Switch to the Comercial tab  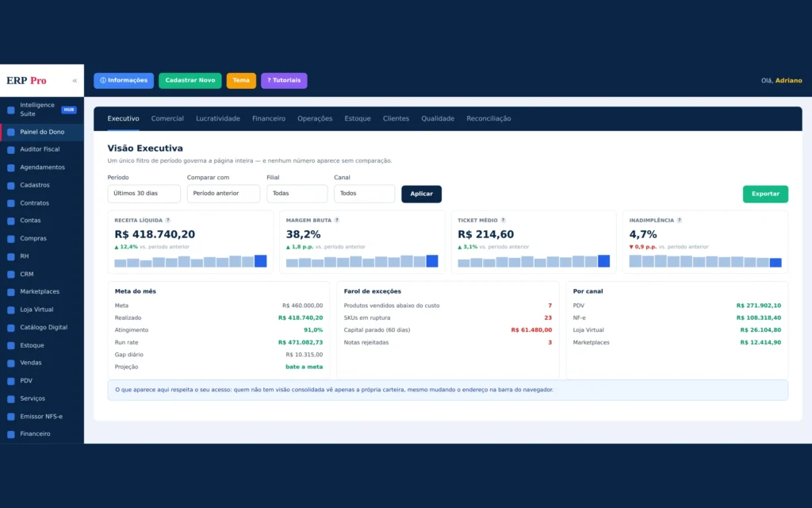(167, 119)
